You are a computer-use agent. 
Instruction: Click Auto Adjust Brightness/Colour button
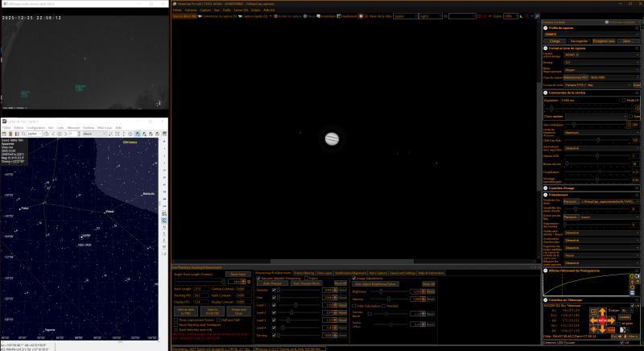click(375, 284)
